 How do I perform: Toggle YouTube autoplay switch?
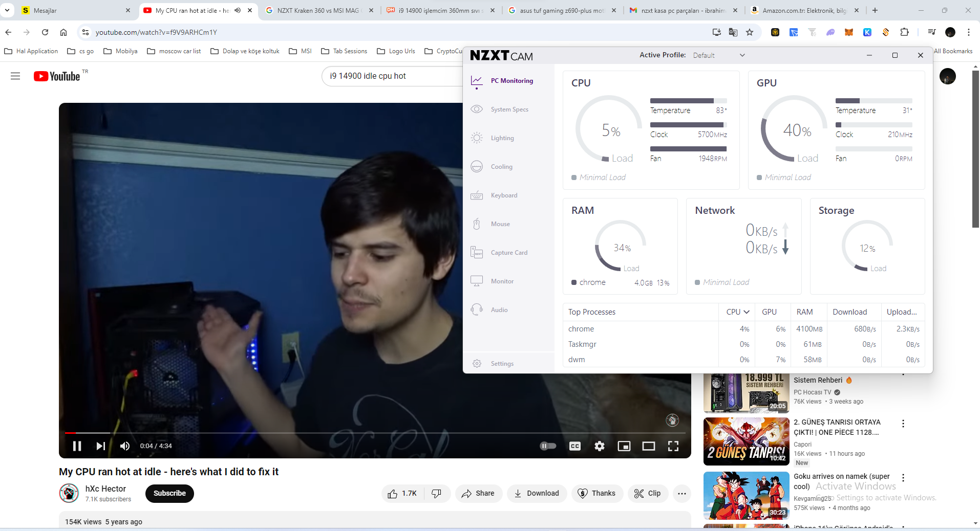point(548,446)
